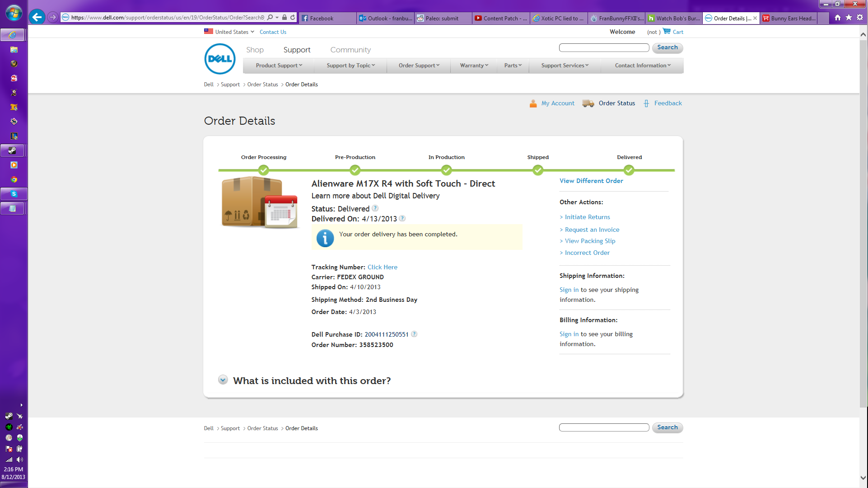Click the United States flag icon
Viewport: 868px width, 488px height.
208,31
